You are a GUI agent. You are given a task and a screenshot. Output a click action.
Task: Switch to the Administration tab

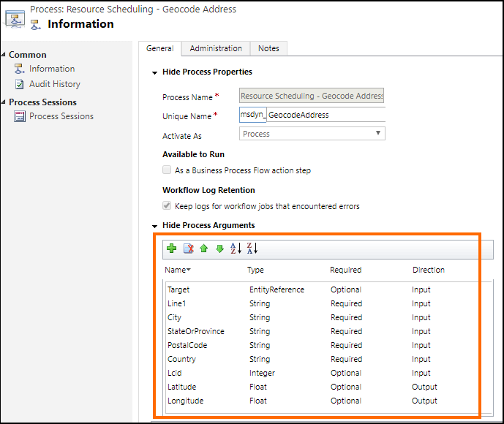(216, 48)
